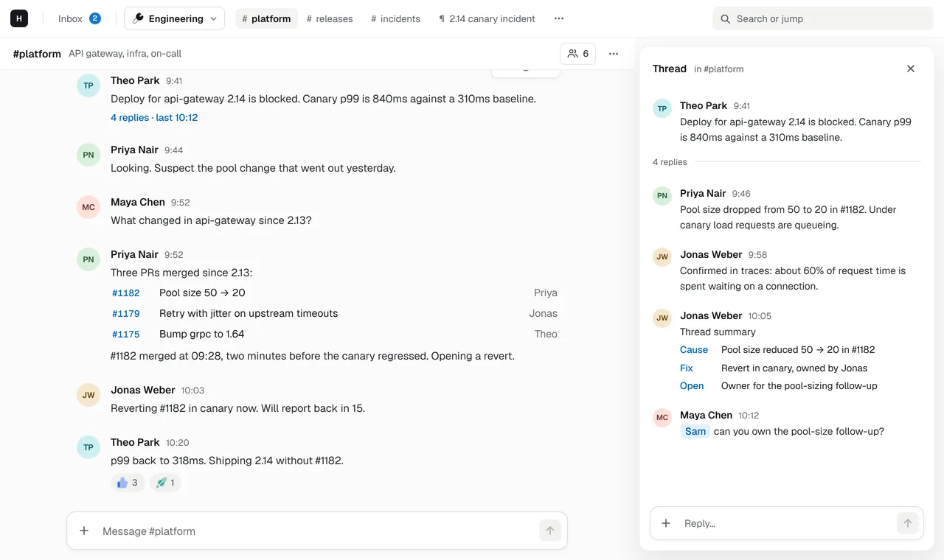944x560 pixels.
Task: Click the people icon in members button
Action: coord(572,53)
